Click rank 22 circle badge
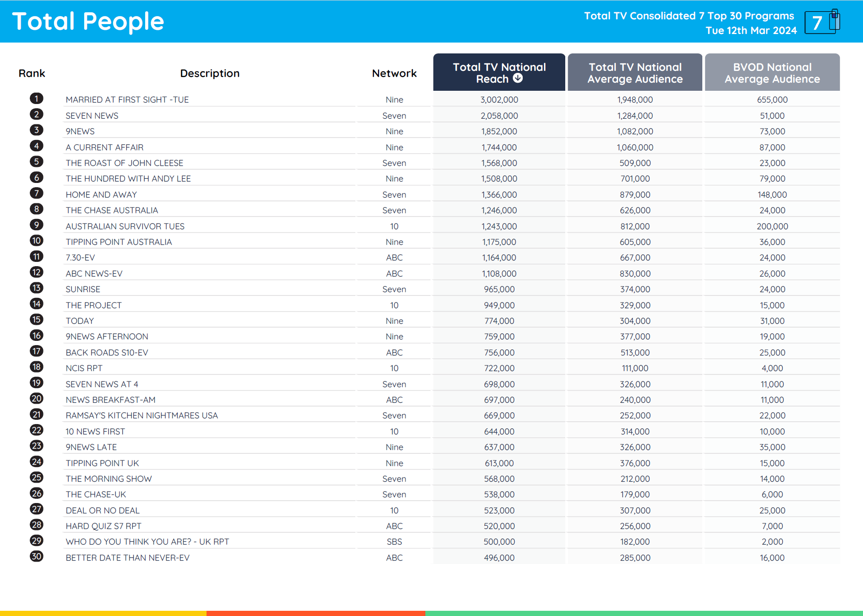Screen dimensions: 863x616 (x=36, y=430)
